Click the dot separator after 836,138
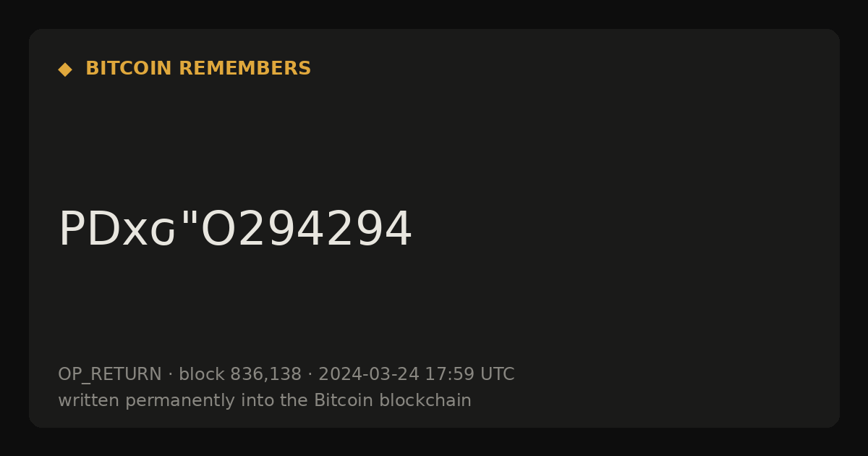868x456 pixels. 310,375
